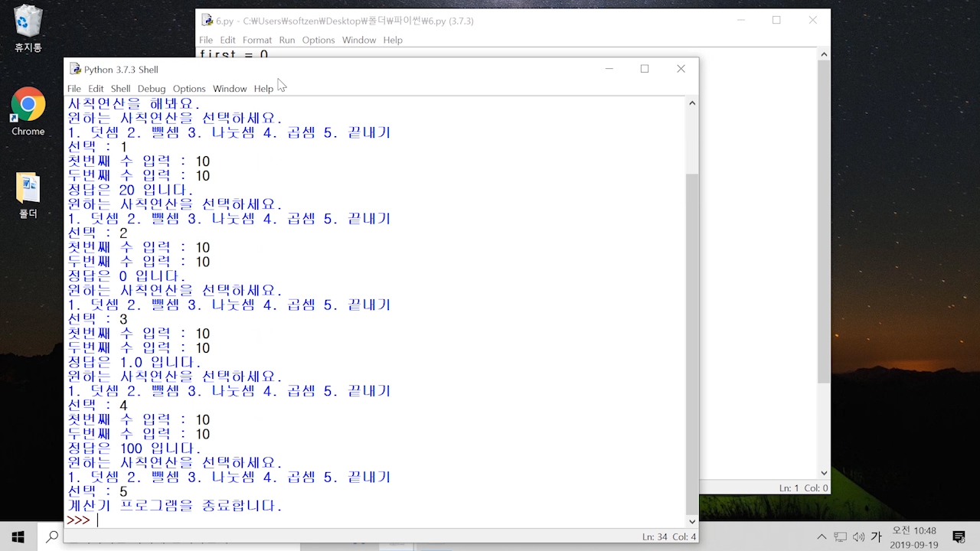Click 6.py editor title bar icon
The image size is (980, 551).
point(207,21)
